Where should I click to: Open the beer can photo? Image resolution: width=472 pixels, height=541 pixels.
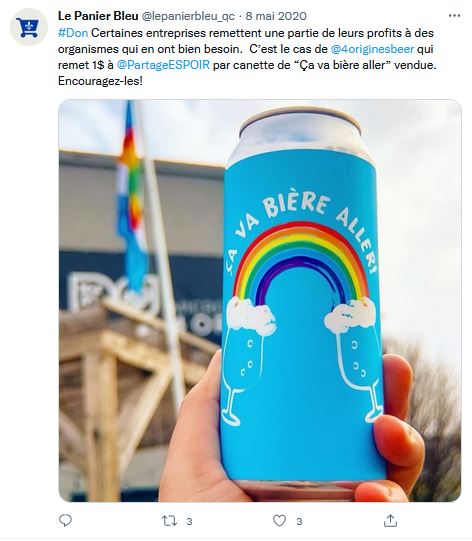click(260, 300)
